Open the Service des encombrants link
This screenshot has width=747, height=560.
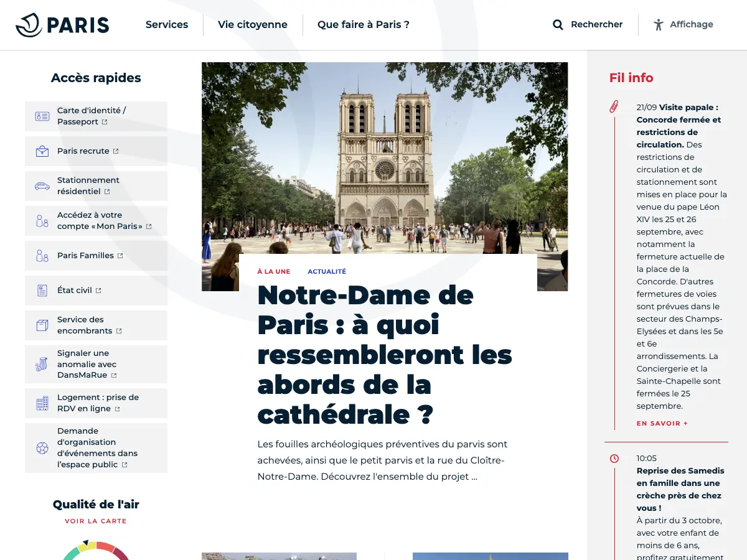pos(96,325)
